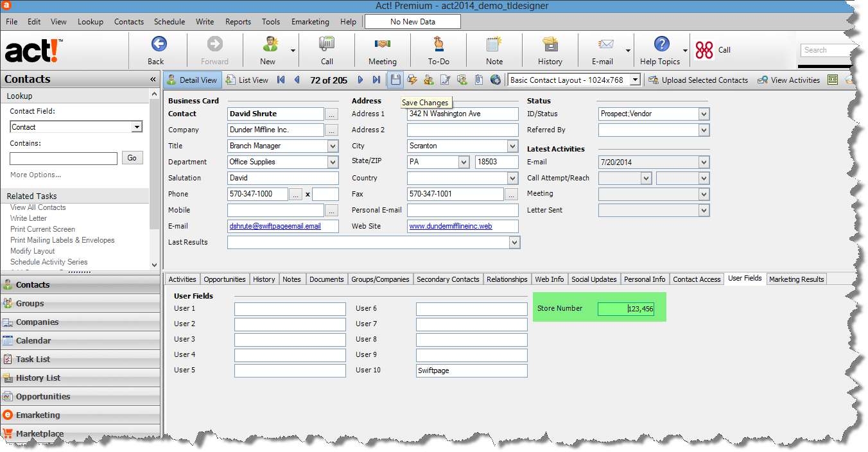Click the lightning bolt icon beside Save
The image size is (868, 452).
click(x=412, y=80)
